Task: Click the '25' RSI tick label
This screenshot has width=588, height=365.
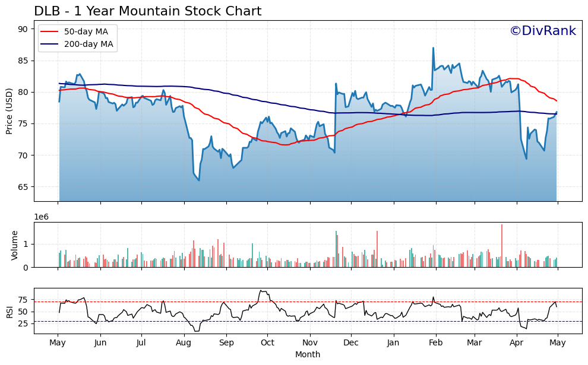Action: [23, 323]
